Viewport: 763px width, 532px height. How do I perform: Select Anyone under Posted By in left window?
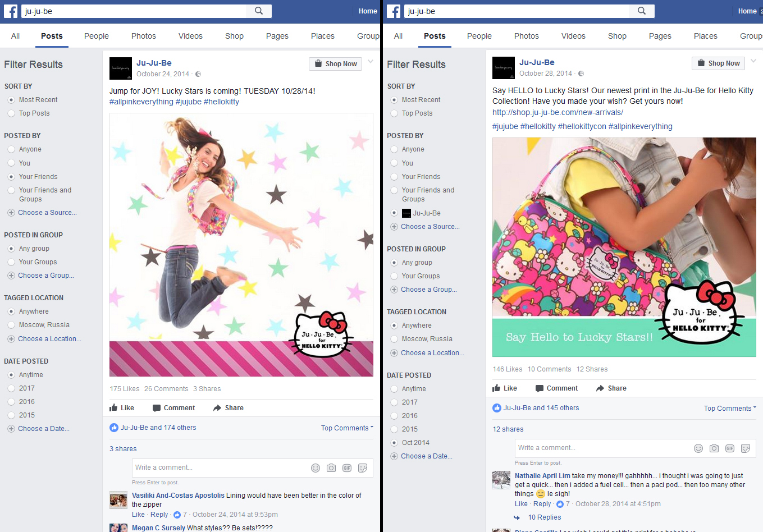(11, 149)
